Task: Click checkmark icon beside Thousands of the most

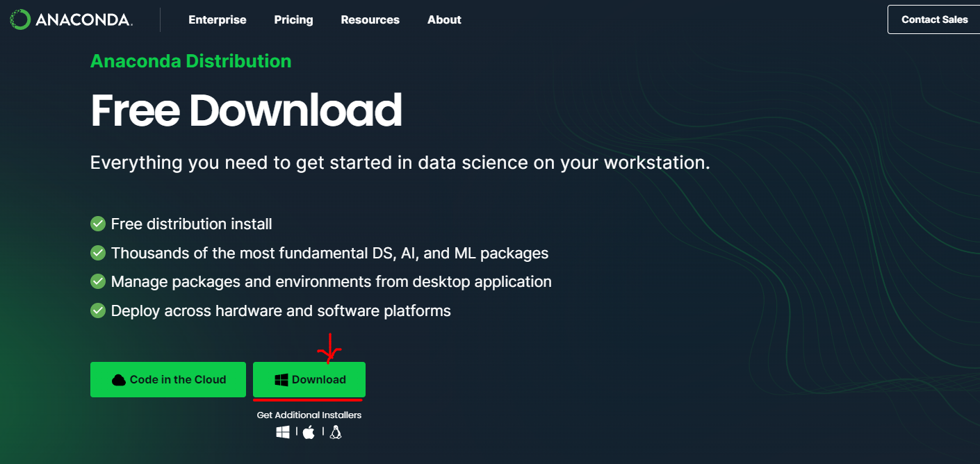Action: [x=98, y=253]
